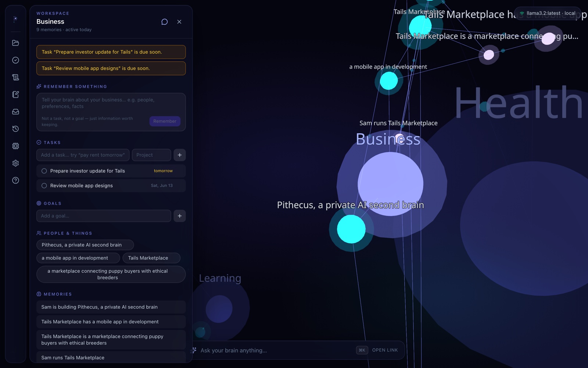This screenshot has width=588, height=368.
Task: Click the 'tomorrow' due date label
Action: 163,171
